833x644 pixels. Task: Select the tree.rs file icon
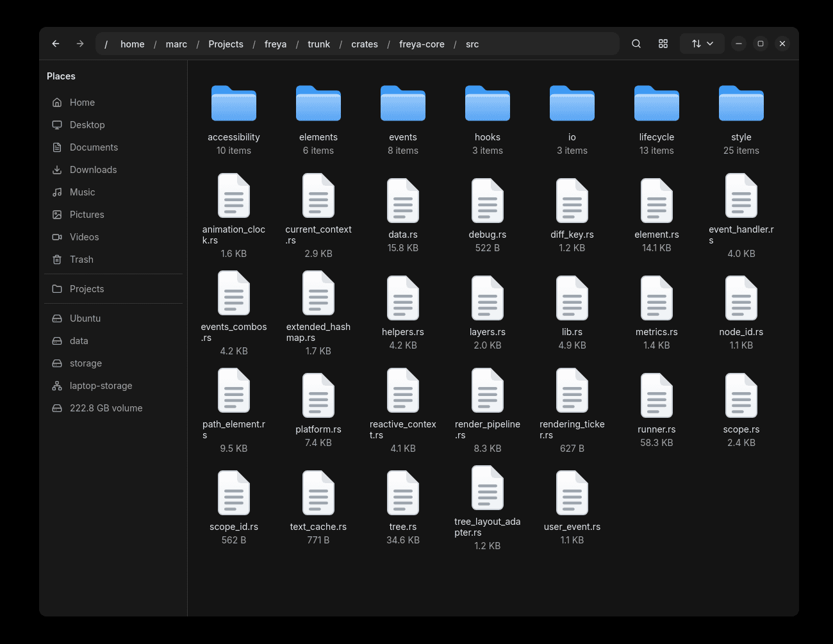pos(403,493)
